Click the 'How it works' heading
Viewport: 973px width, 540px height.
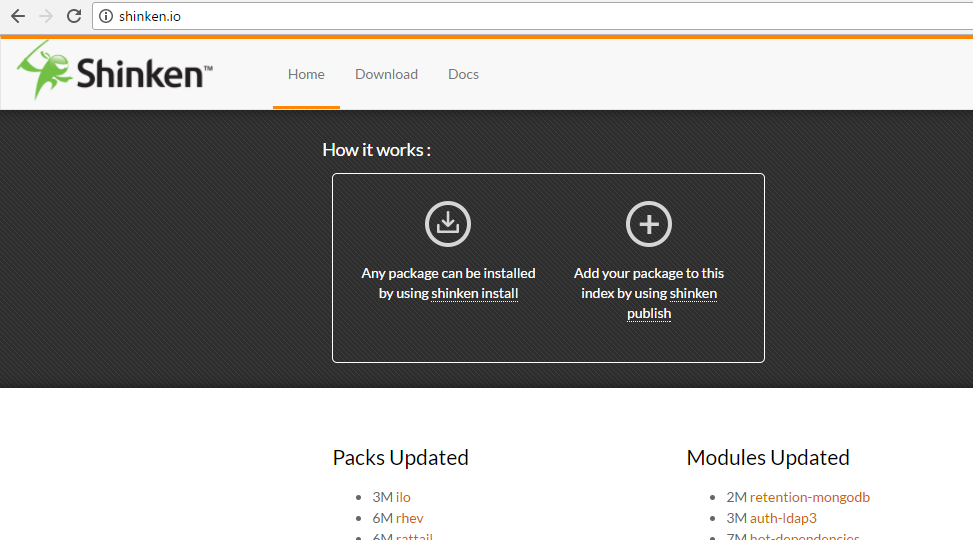376,150
